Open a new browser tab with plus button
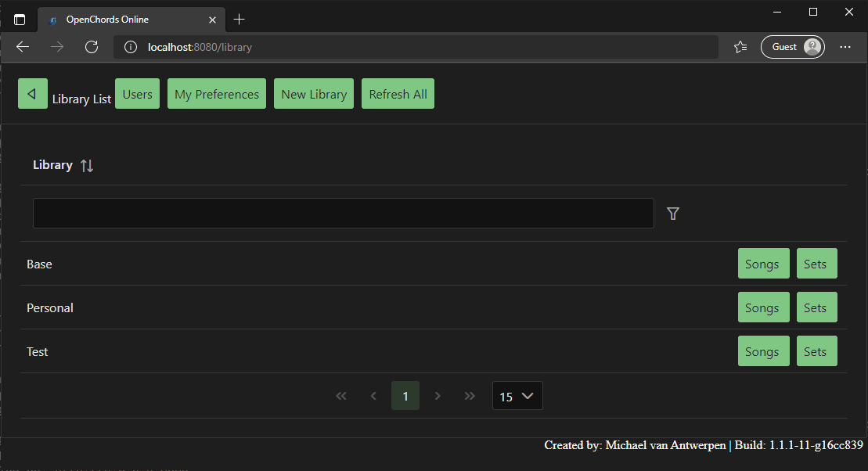This screenshot has height=471, width=868. click(240, 19)
